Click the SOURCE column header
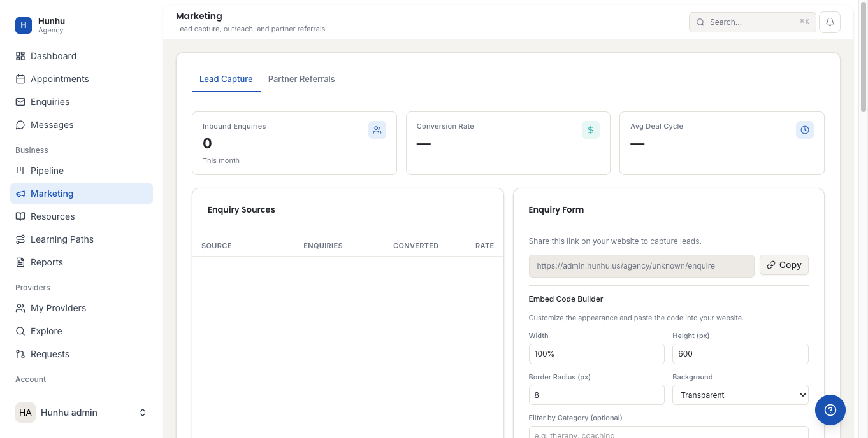The image size is (868, 438). [217, 246]
